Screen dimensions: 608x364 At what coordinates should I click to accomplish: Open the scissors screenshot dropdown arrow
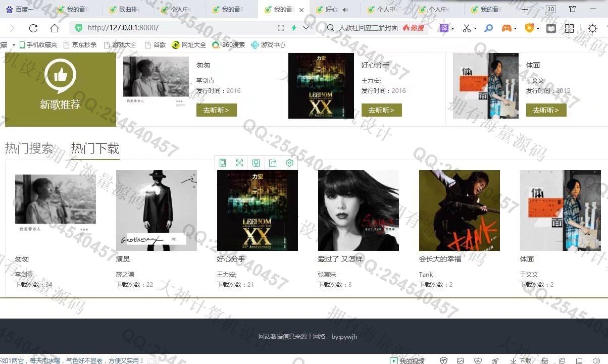[475, 29]
